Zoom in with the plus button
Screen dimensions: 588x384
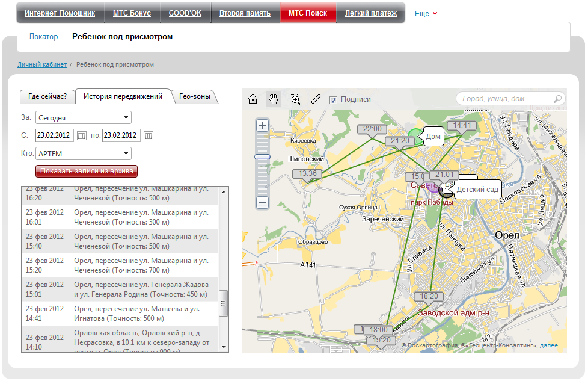(263, 125)
